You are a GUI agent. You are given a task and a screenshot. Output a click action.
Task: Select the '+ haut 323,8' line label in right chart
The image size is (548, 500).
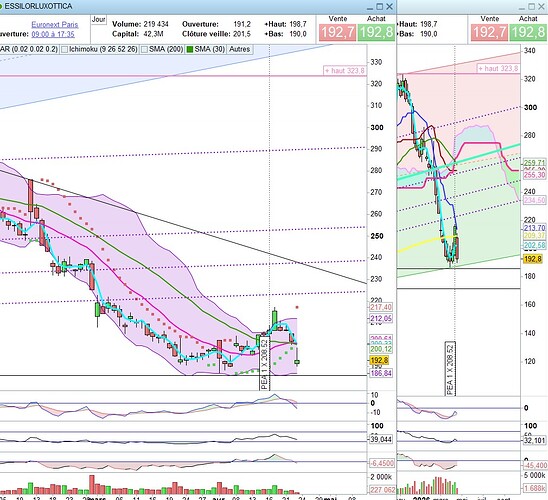click(498, 68)
